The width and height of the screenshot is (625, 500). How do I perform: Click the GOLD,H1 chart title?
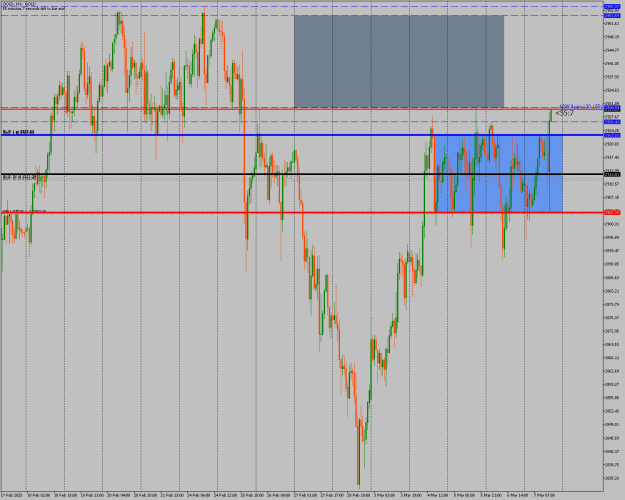click(x=19, y=4)
